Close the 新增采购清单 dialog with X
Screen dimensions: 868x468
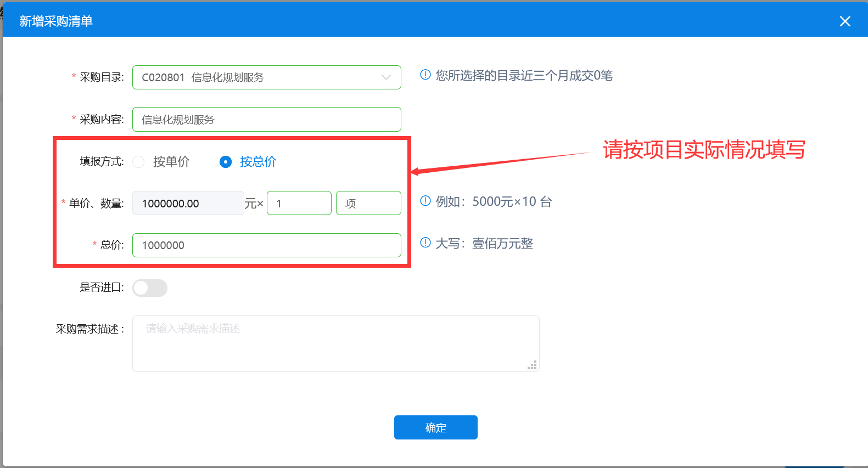[x=844, y=21]
